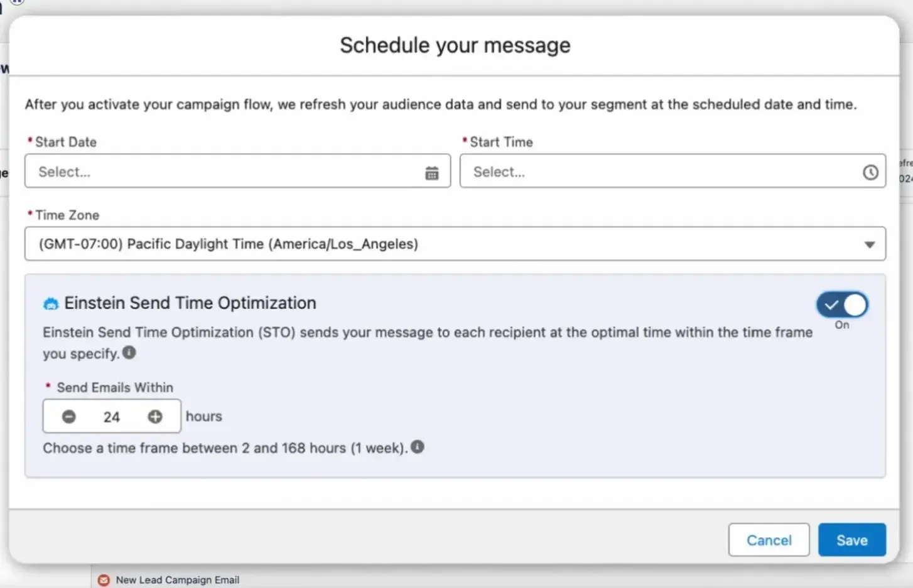This screenshot has width=913, height=588.
Task: Click the 'Einstein Send Time Optimization' title text
Action: click(x=190, y=303)
